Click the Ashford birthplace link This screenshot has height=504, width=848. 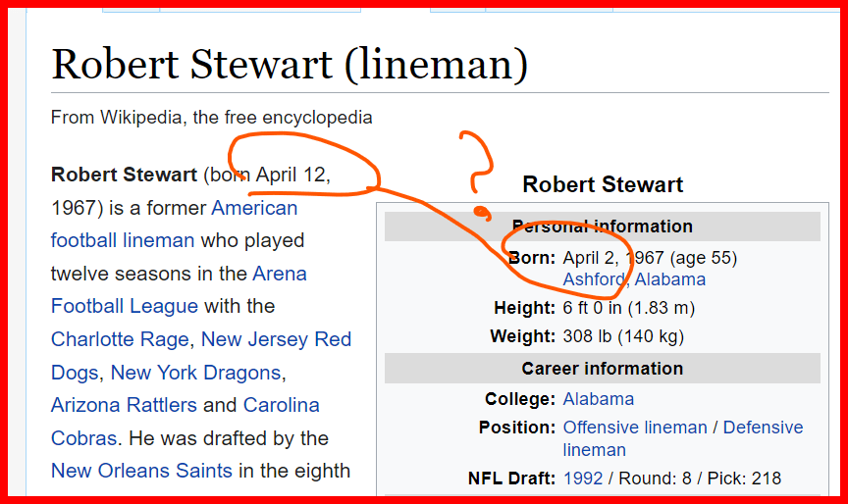click(594, 279)
